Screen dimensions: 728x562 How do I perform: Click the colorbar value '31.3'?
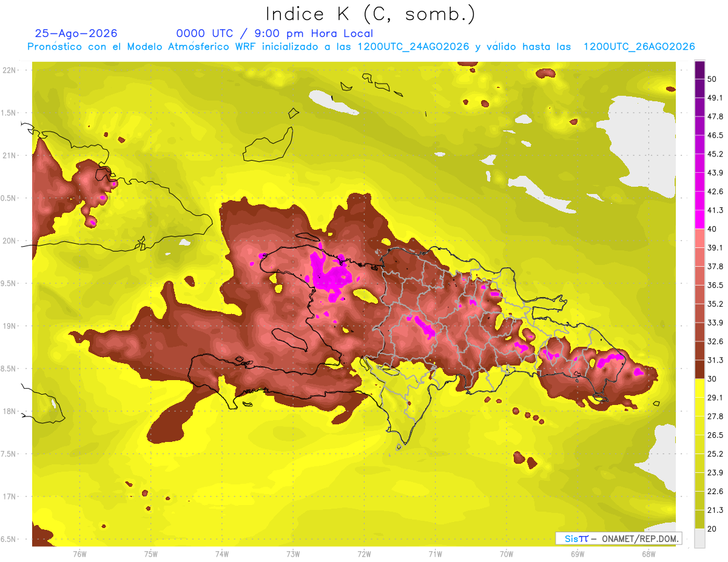[x=715, y=360]
